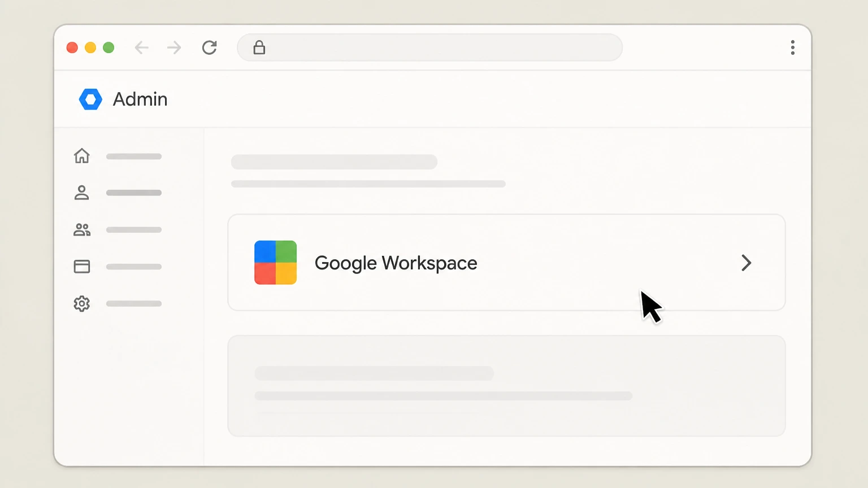This screenshot has height=488, width=868.
Task: Click the red close window button
Action: click(x=72, y=47)
